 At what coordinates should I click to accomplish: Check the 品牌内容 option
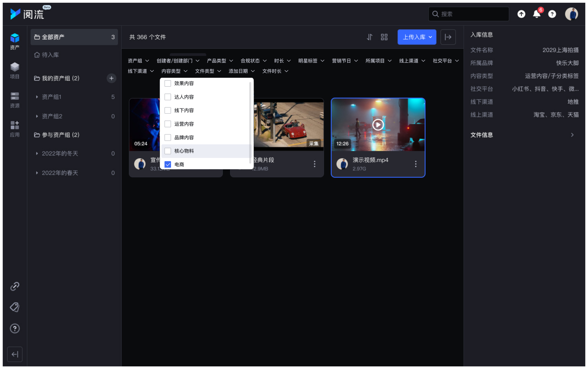coord(168,137)
